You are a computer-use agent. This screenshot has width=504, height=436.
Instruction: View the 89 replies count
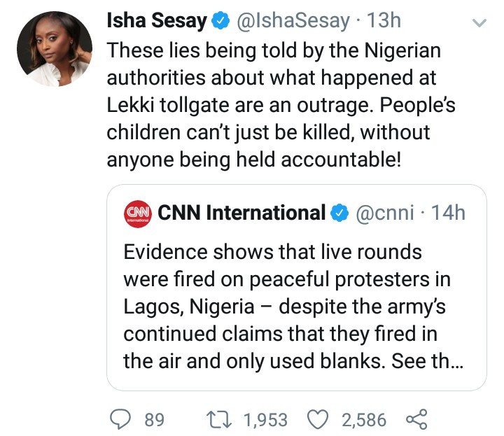point(154,419)
